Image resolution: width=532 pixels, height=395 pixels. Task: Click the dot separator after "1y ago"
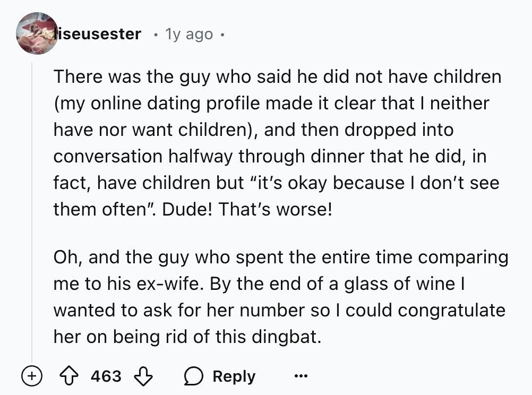click(222, 35)
